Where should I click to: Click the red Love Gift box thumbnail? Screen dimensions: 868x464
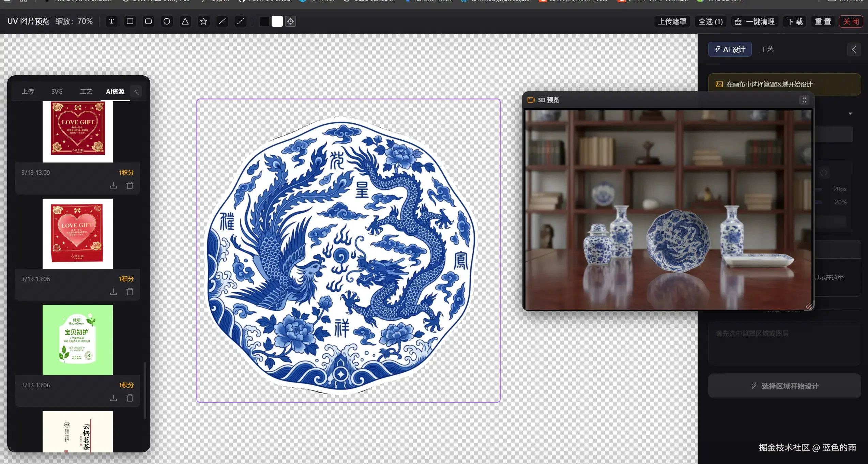[78, 233]
